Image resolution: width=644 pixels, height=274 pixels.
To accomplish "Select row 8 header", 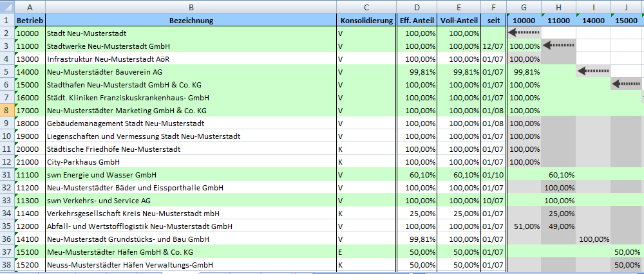I will click(x=7, y=111).
